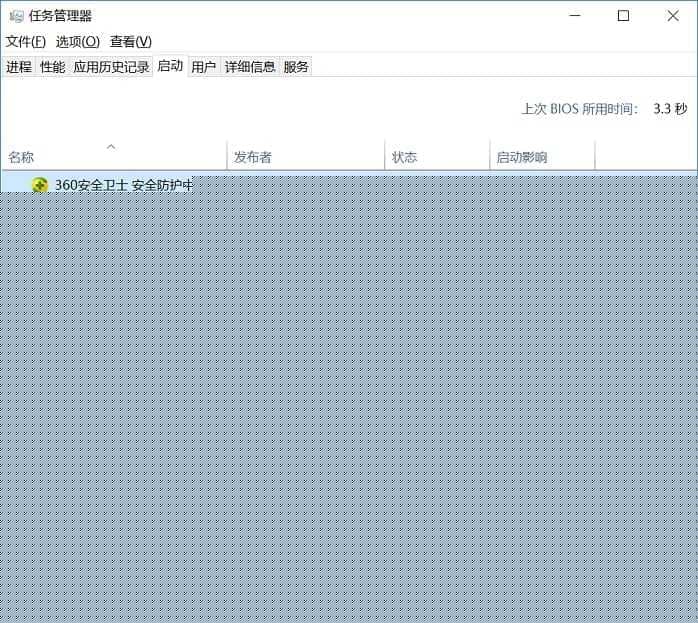The image size is (698, 623).
Task: Sort by the 启动影响 column header
Action: click(542, 155)
